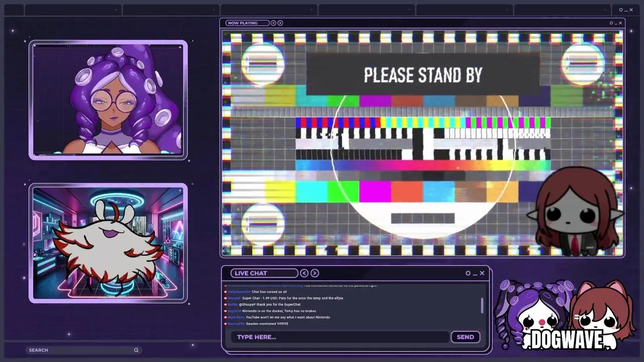Click into the Search field
This screenshot has height=362, width=644.
pyautogui.click(x=84, y=350)
